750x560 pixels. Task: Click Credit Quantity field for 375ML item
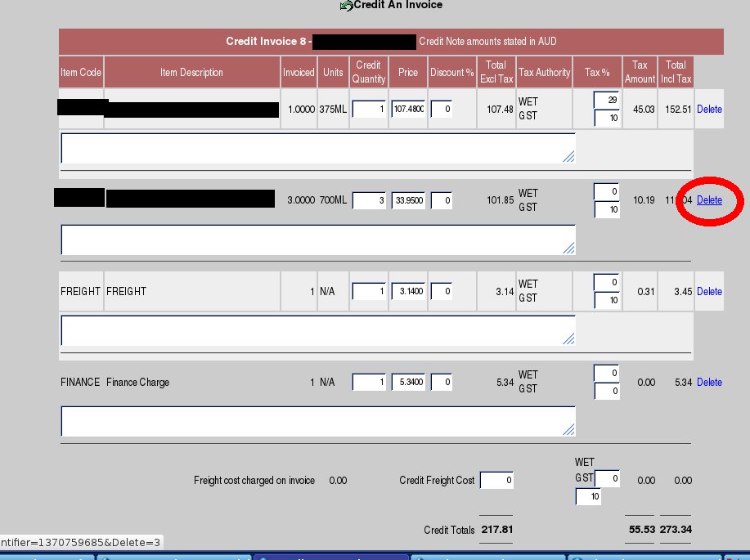click(369, 109)
